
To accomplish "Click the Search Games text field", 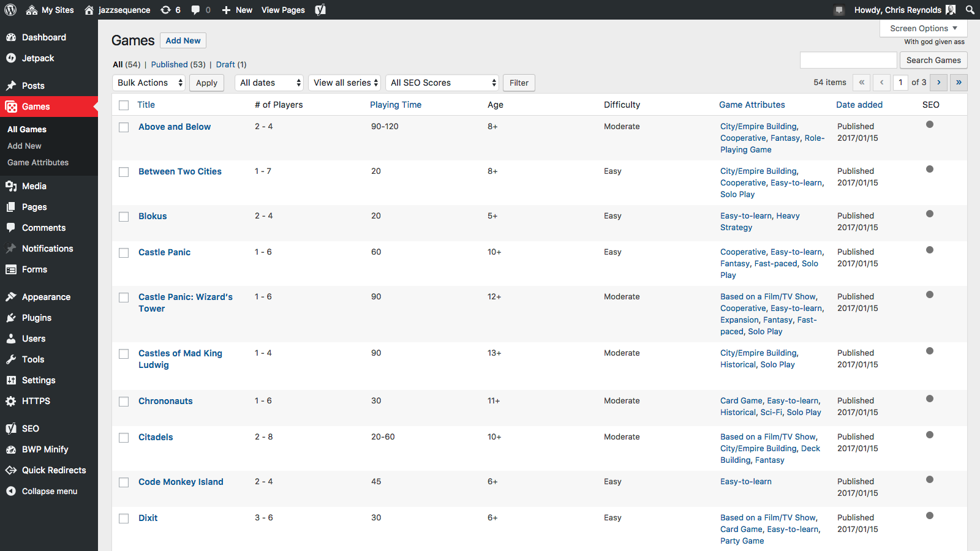I will [x=848, y=60].
